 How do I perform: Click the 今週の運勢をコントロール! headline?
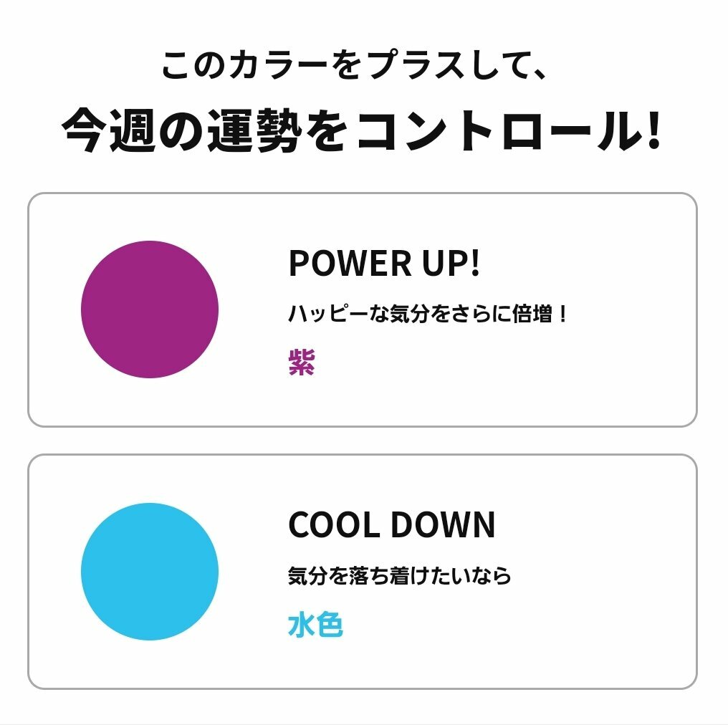tap(360, 131)
